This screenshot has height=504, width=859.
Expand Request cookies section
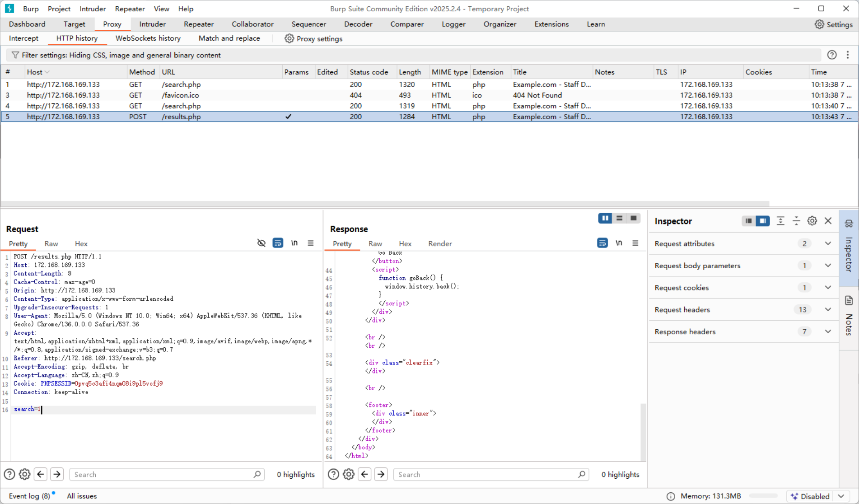(x=828, y=288)
